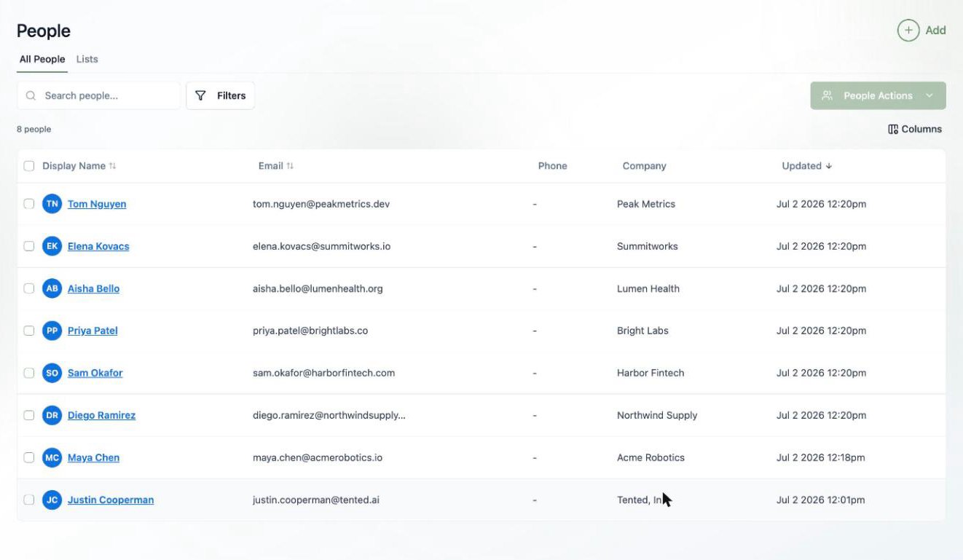
Task: Click the email maya.chen@acmerobotics.io
Action: 318,457
